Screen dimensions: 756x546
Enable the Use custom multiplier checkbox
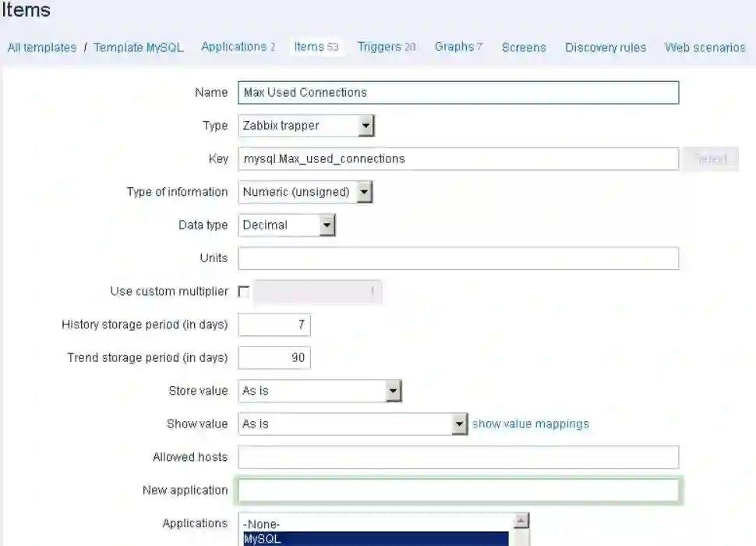[x=244, y=292]
